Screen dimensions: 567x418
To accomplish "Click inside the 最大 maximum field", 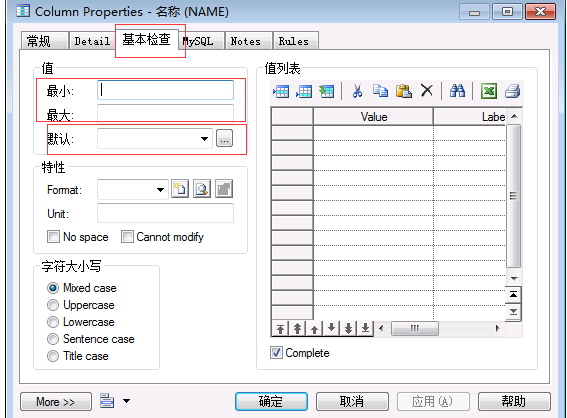I will pos(165,114).
